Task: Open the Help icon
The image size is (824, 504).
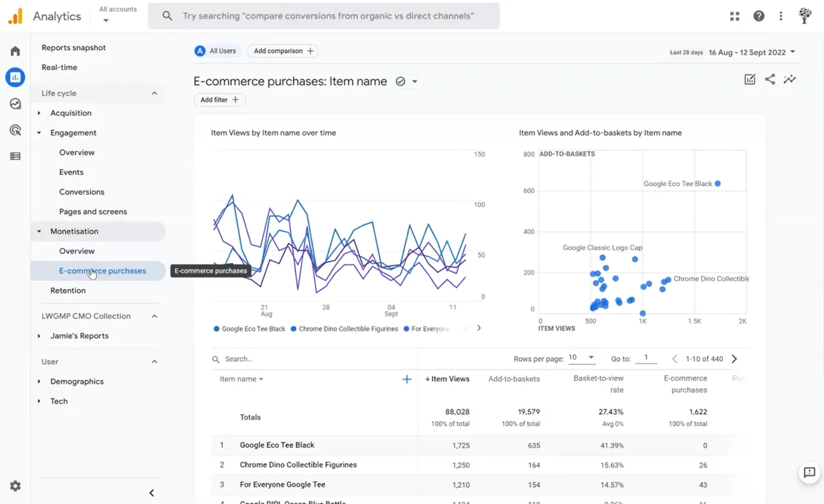Action: [759, 16]
